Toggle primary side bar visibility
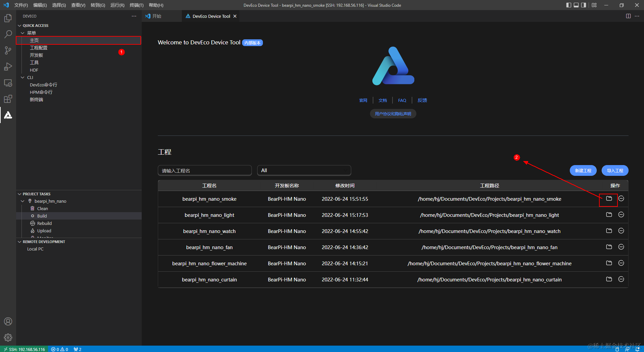 point(568,5)
